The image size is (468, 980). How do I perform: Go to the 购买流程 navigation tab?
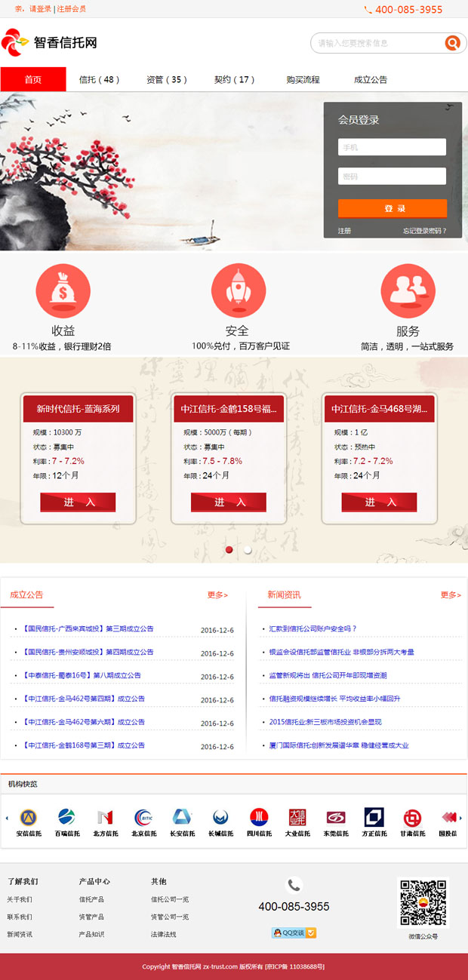pos(303,79)
